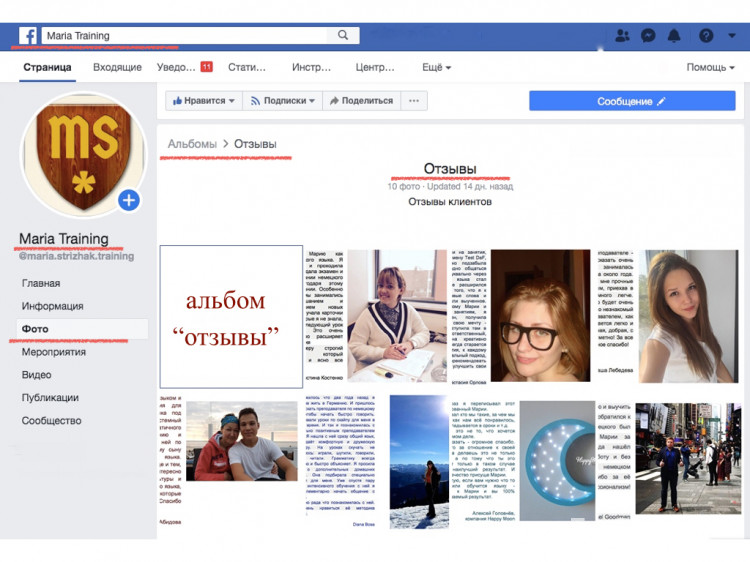Image resolution: width=750 pixels, height=562 pixels.
Task: Click the help question mark icon
Action: pos(706,36)
